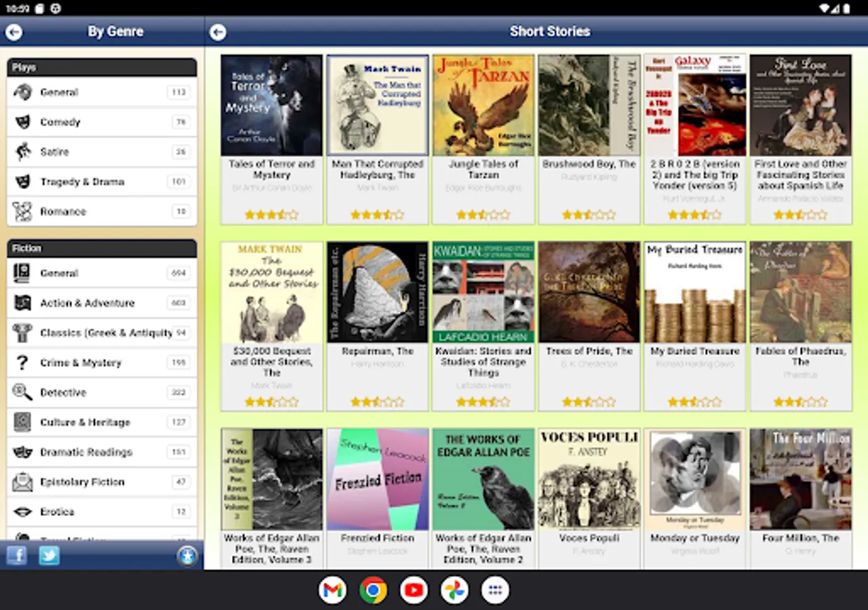The height and width of the screenshot is (610, 868).
Task: Open Google Photos from the taskbar
Action: click(x=454, y=590)
